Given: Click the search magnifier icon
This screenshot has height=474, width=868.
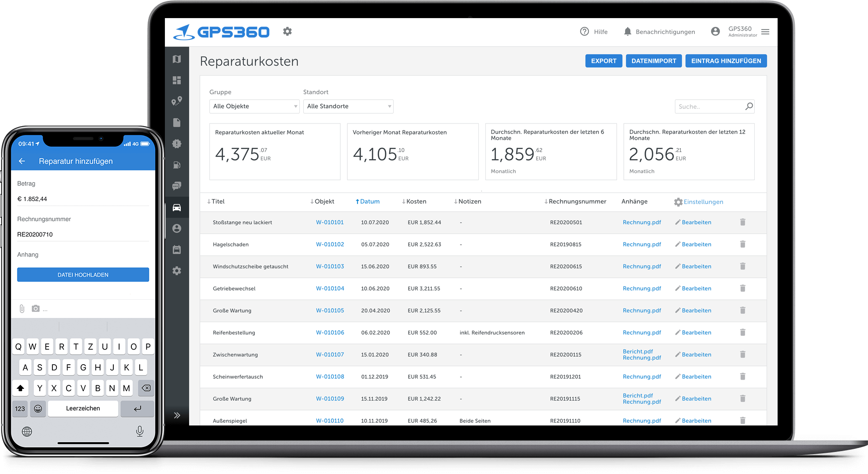Looking at the screenshot, I should (x=749, y=106).
